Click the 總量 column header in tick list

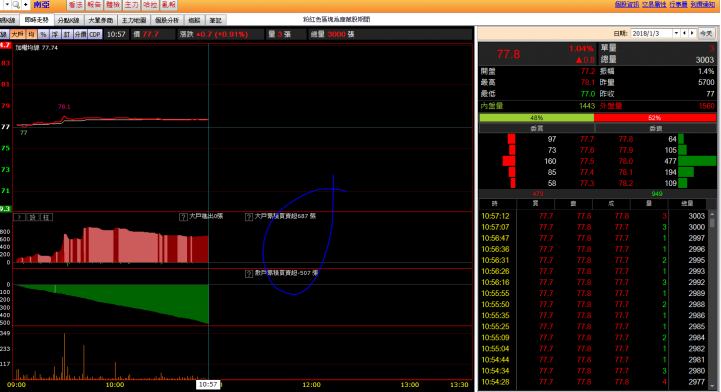pyautogui.click(x=687, y=204)
